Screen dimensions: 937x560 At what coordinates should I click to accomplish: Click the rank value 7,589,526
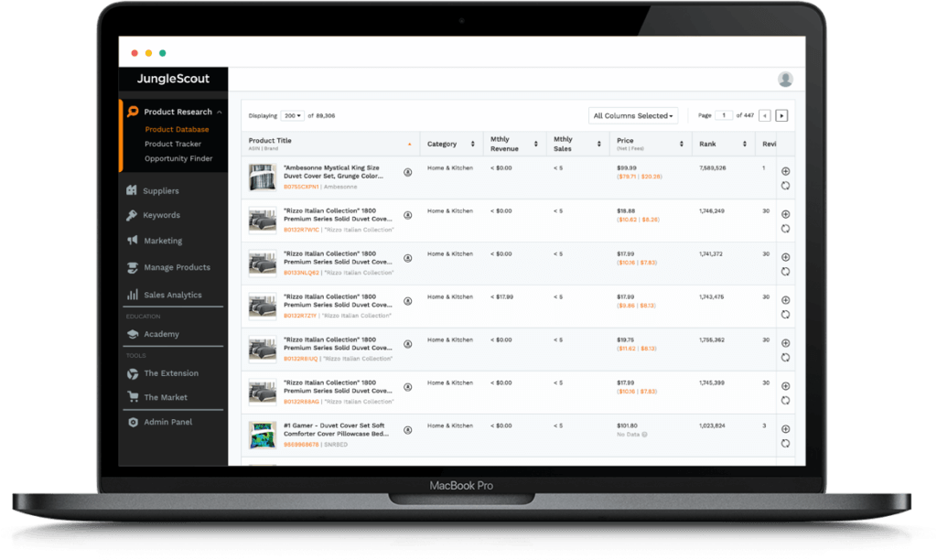click(x=712, y=168)
